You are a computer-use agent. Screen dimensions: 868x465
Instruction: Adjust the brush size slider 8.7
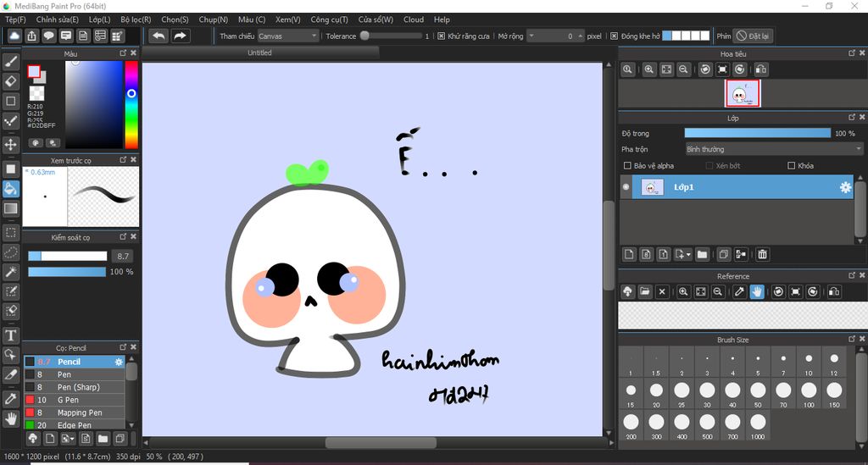(x=68, y=256)
